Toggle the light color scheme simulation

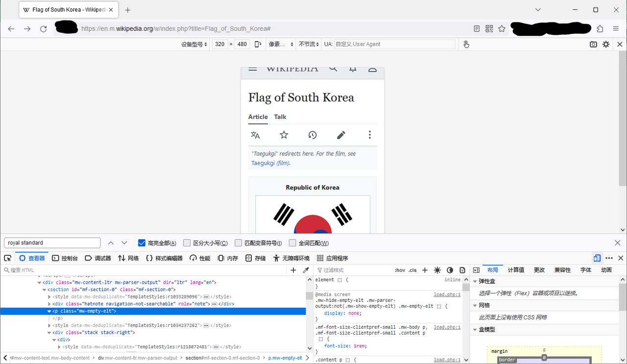[437, 270]
